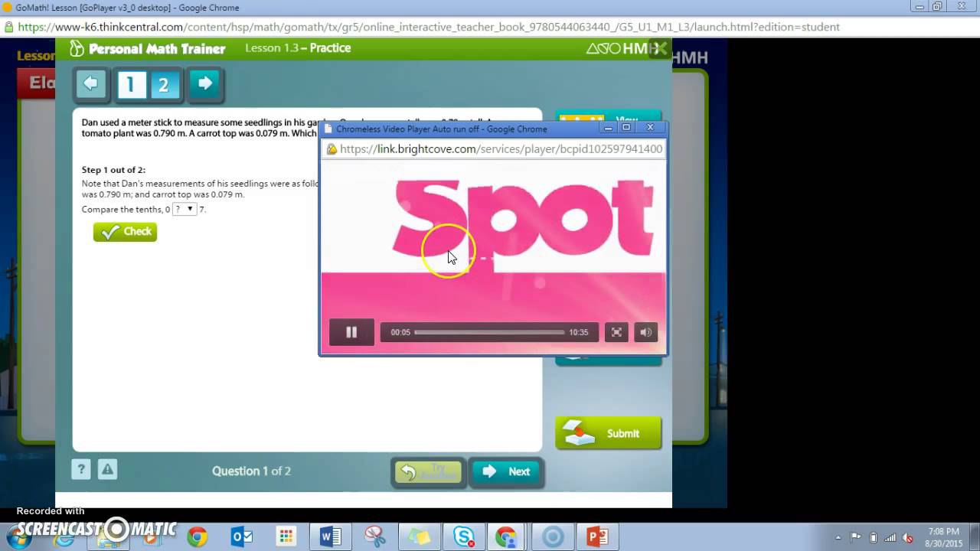Open the clock showing 7:08 PM
The height and width of the screenshot is (551, 980).
coord(942,537)
